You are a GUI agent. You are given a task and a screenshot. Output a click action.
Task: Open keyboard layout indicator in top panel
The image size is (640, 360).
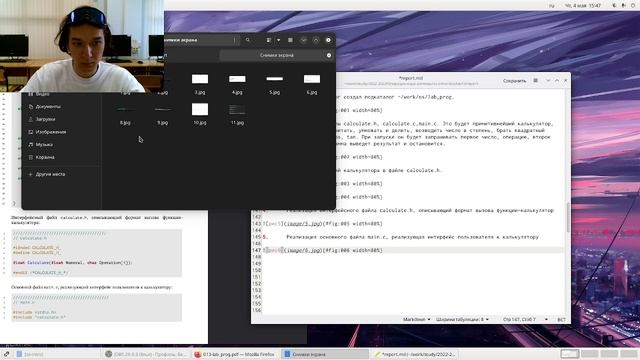(x=551, y=6)
